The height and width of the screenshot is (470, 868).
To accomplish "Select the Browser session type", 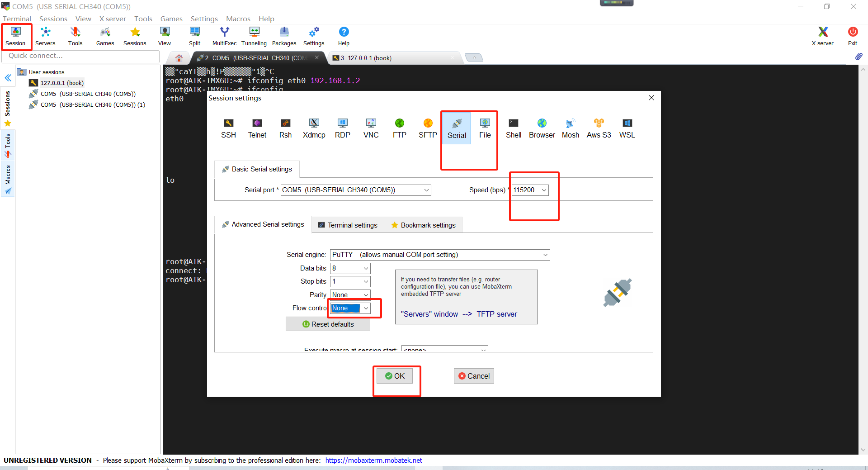I will point(542,128).
